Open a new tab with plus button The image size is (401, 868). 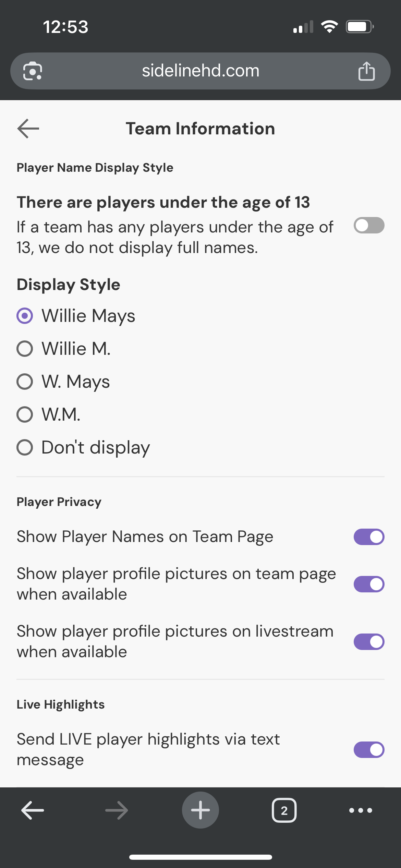point(200,810)
